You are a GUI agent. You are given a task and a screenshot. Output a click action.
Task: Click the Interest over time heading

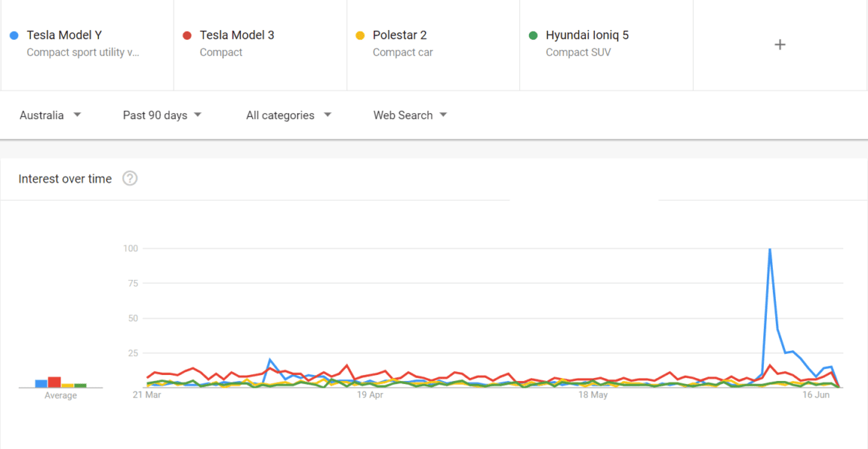pos(64,178)
